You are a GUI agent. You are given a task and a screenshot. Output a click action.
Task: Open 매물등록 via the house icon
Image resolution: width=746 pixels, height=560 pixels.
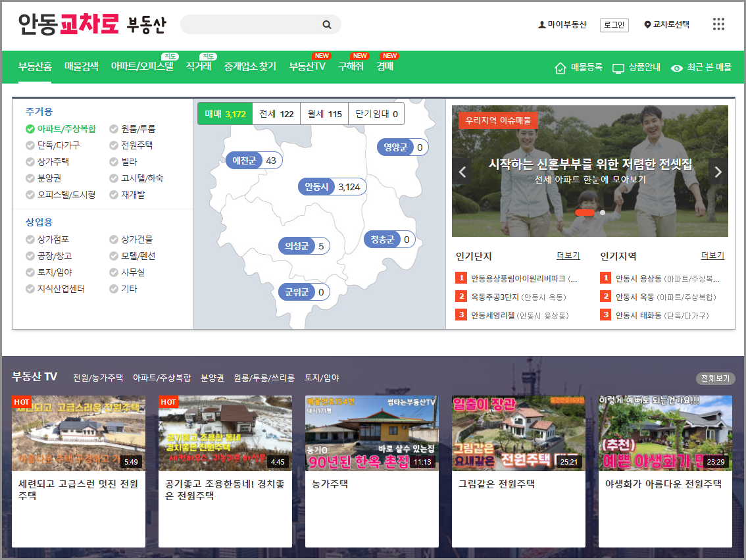click(x=560, y=67)
